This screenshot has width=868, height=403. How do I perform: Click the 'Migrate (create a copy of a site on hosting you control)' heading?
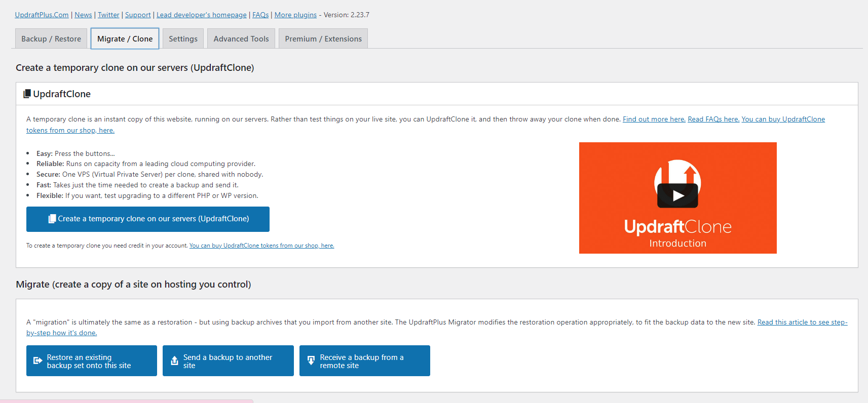[133, 285]
